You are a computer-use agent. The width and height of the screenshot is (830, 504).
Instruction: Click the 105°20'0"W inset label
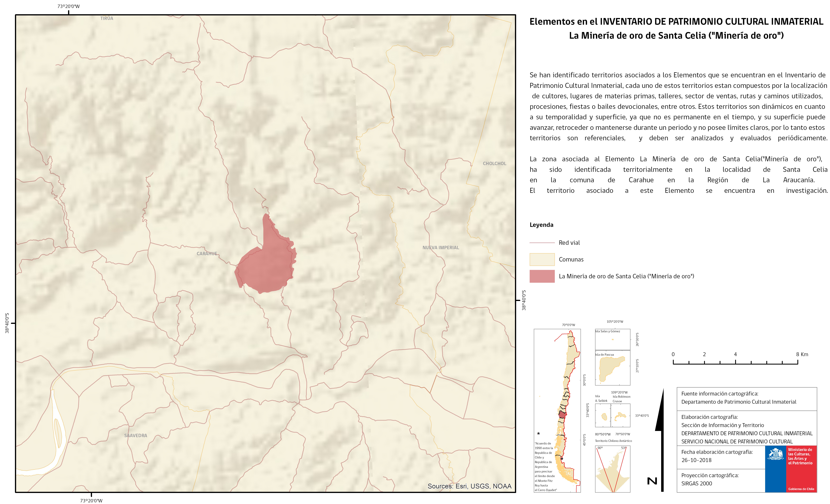pos(615,322)
